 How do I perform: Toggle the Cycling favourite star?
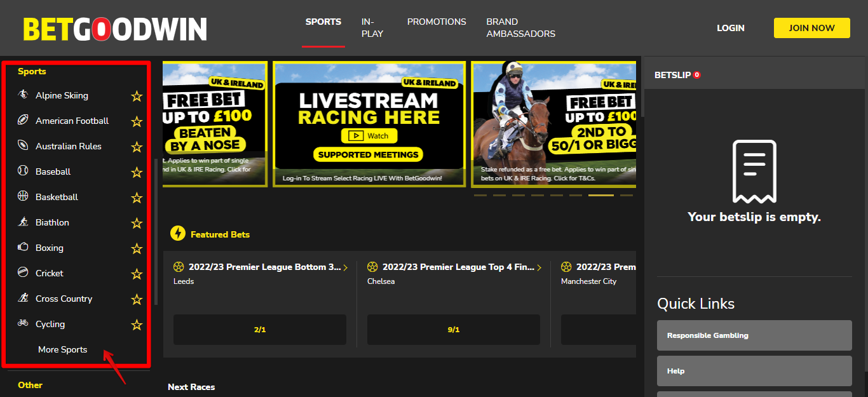137,325
